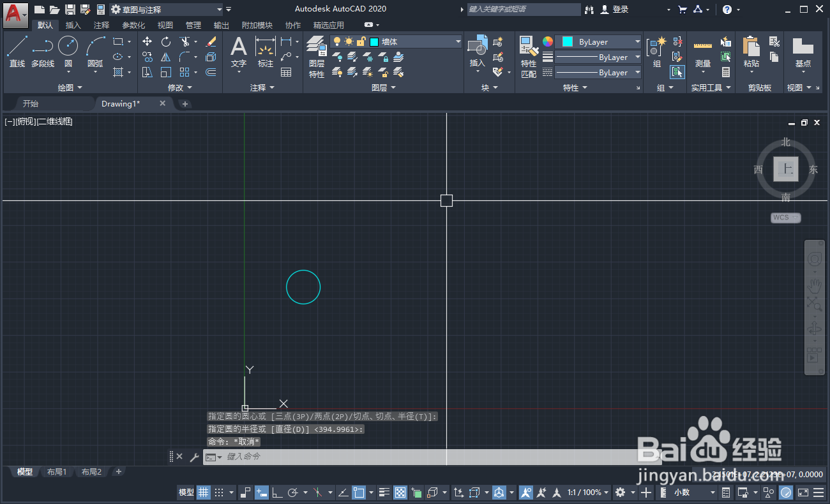This screenshot has height=504, width=830.
Task: Click the Hatch tool icon
Action: [x=118, y=72]
